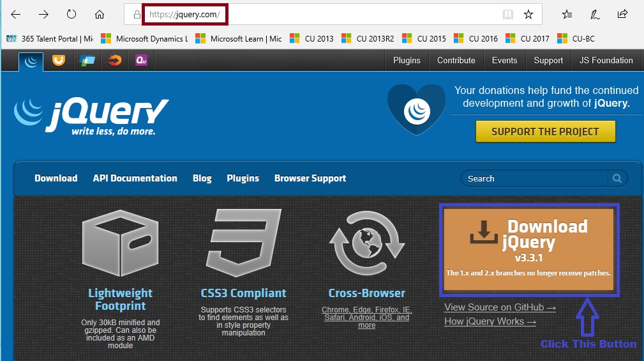Refresh the page with the reload icon
Image resolution: width=644 pixels, height=361 pixels.
point(71,14)
